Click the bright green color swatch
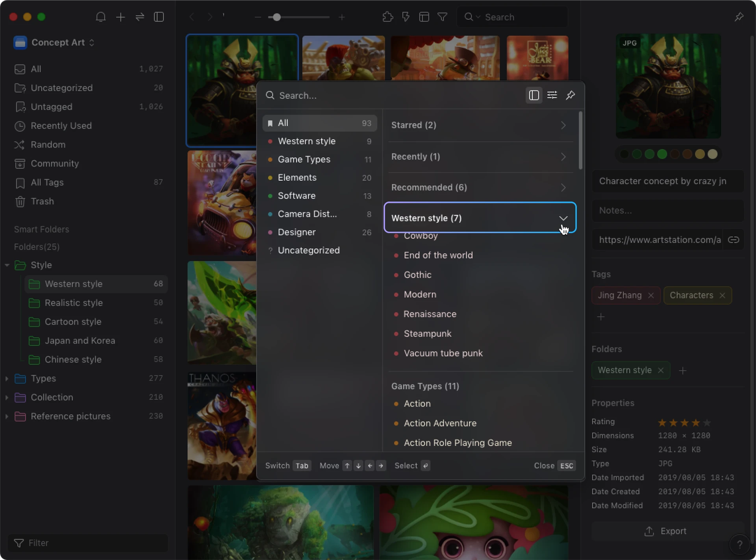Image resolution: width=756 pixels, height=560 pixels. tap(662, 154)
